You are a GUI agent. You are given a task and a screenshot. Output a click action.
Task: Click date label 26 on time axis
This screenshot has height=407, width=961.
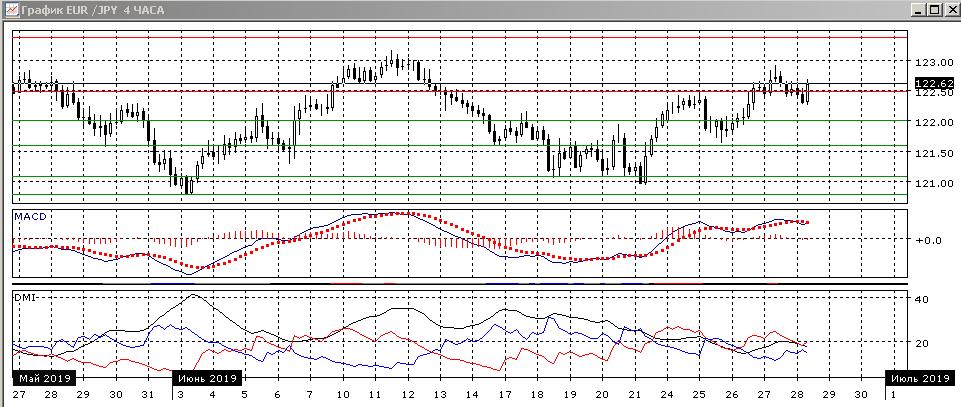[732, 394]
